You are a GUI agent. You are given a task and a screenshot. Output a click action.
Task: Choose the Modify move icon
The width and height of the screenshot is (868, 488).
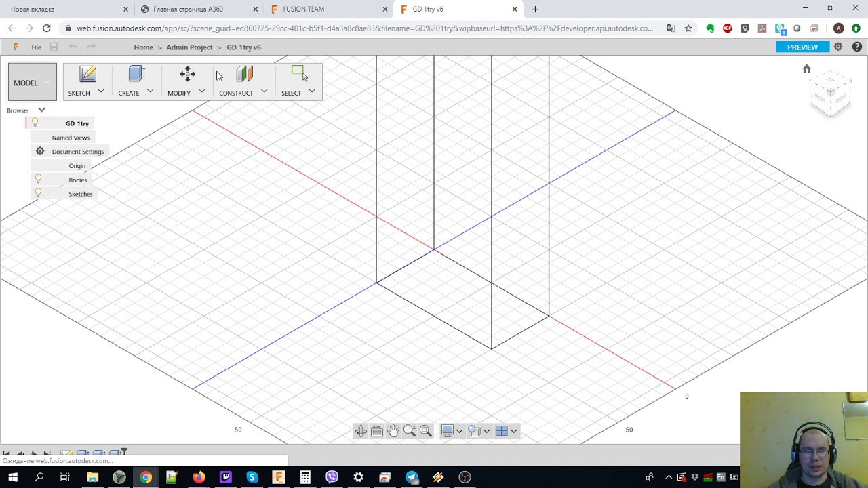[188, 74]
